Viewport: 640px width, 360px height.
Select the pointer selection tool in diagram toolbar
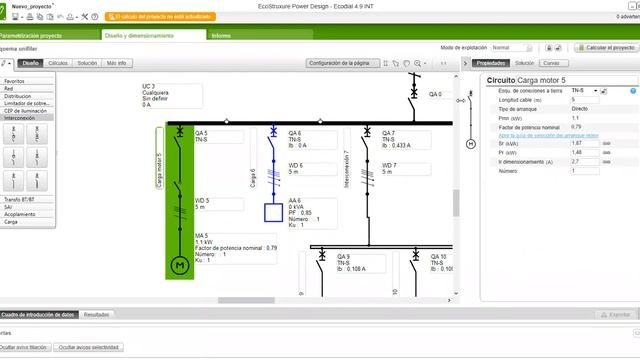tap(396, 63)
